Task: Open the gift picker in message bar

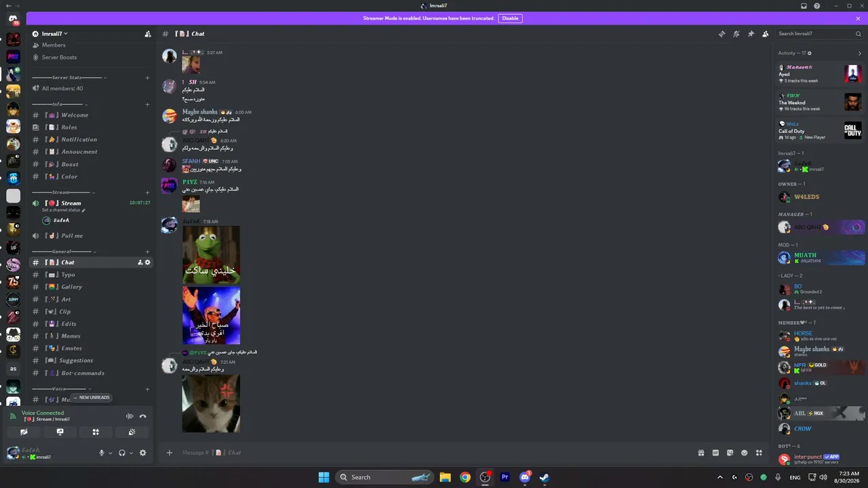Action: tap(701, 453)
